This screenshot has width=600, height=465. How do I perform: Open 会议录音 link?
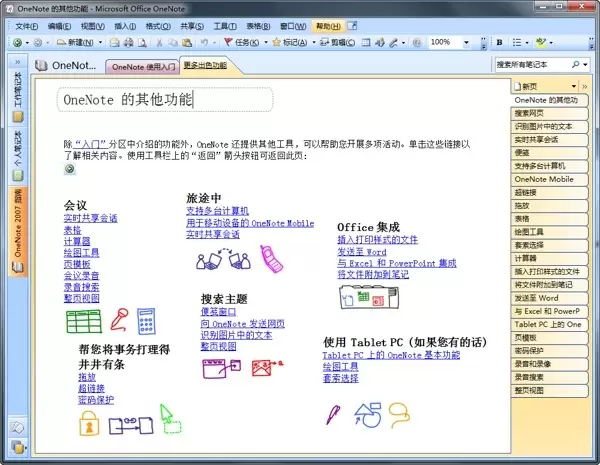click(82, 275)
